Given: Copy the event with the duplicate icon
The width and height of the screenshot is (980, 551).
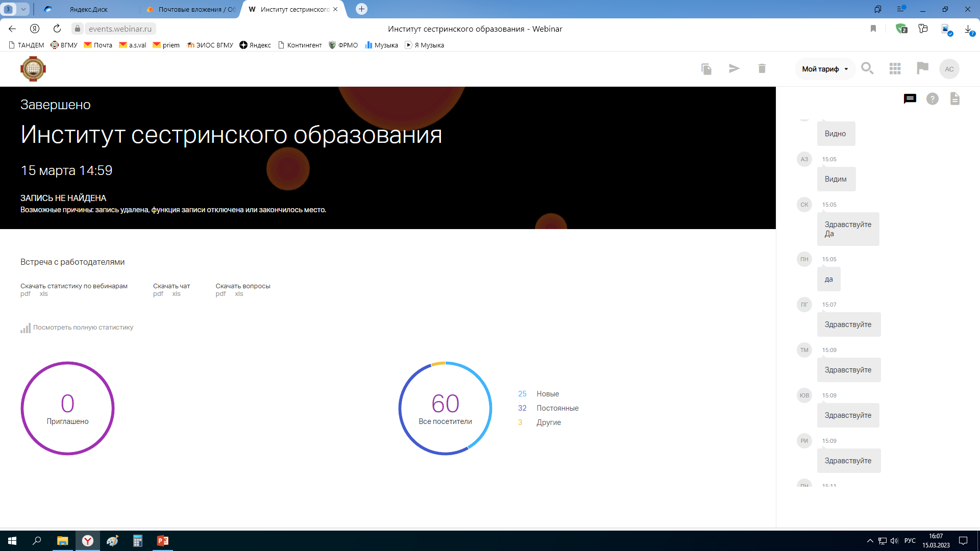Looking at the screenshot, I should click(x=706, y=69).
